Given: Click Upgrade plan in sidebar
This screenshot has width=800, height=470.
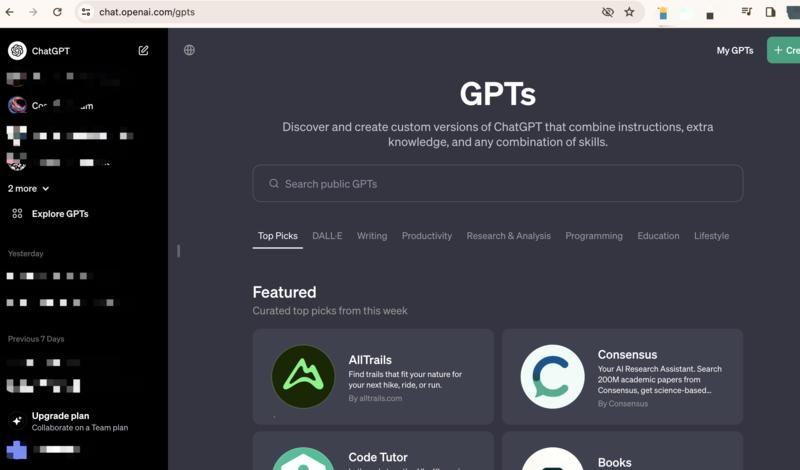Looking at the screenshot, I should click(60, 416).
